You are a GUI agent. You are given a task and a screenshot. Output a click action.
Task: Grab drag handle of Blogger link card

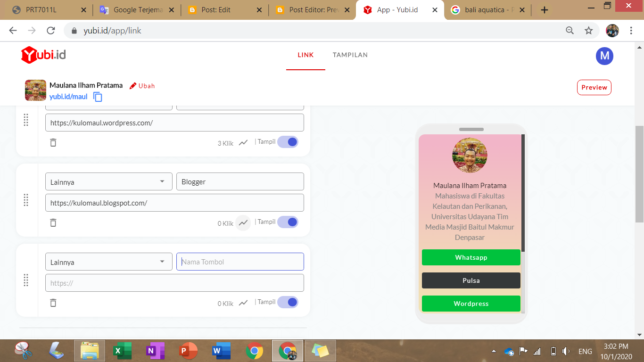tap(26, 200)
